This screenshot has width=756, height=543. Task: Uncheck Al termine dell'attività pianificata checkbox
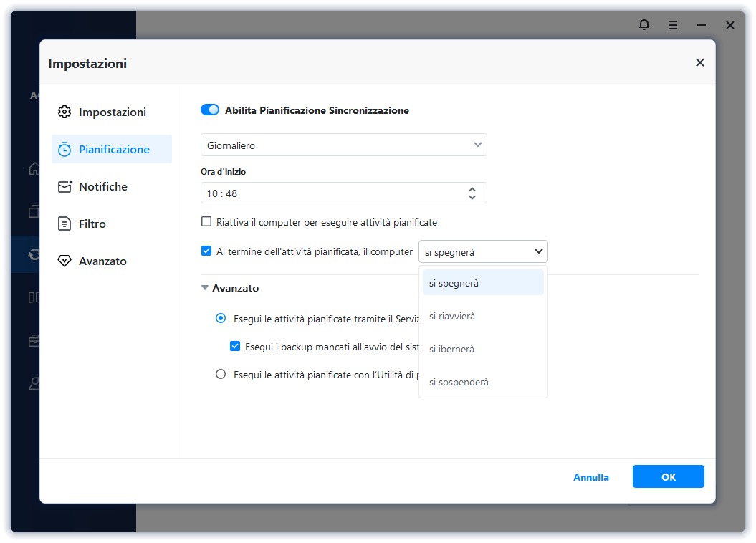[206, 251]
